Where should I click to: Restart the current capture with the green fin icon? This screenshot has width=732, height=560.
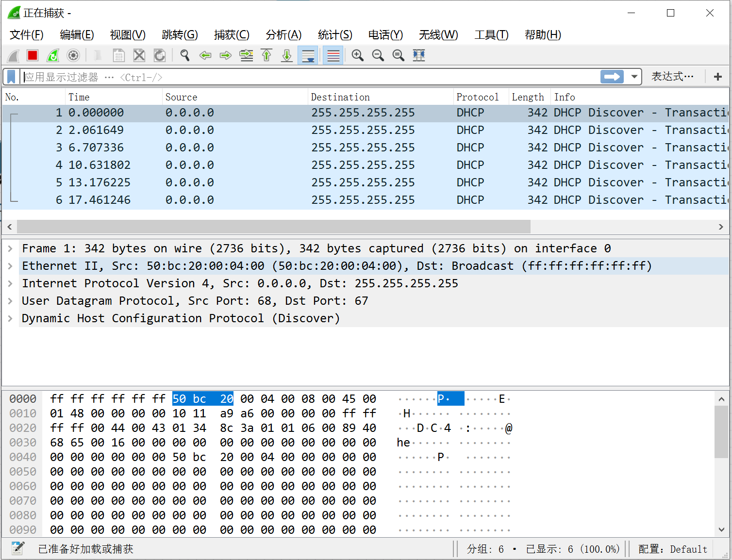(53, 56)
